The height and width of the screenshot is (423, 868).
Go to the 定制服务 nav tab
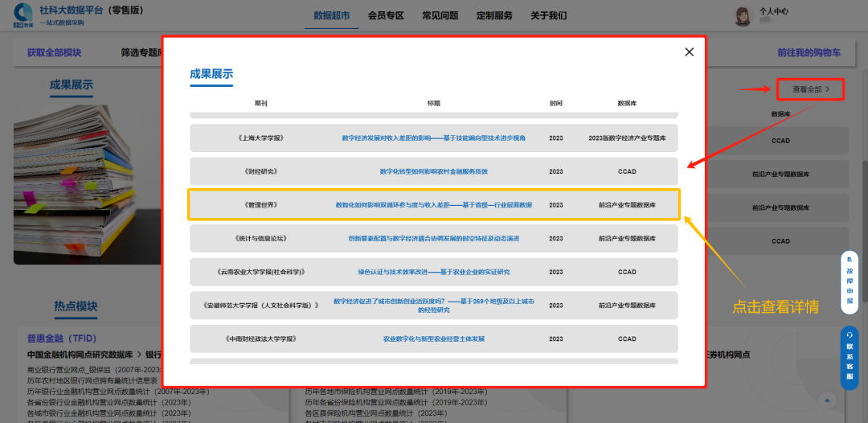494,15
